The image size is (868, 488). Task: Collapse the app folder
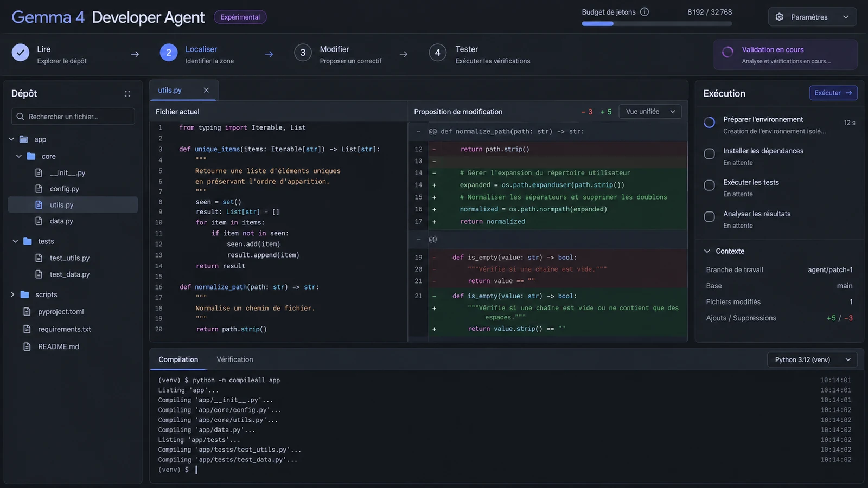[x=11, y=139]
